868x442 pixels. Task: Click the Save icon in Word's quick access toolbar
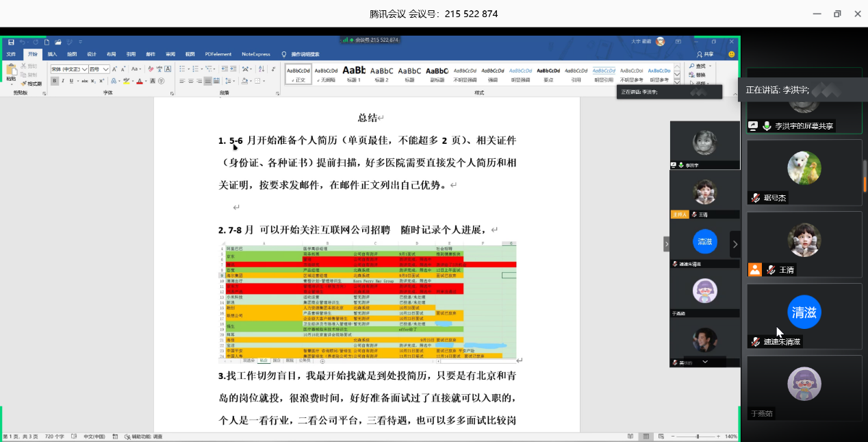click(x=11, y=42)
